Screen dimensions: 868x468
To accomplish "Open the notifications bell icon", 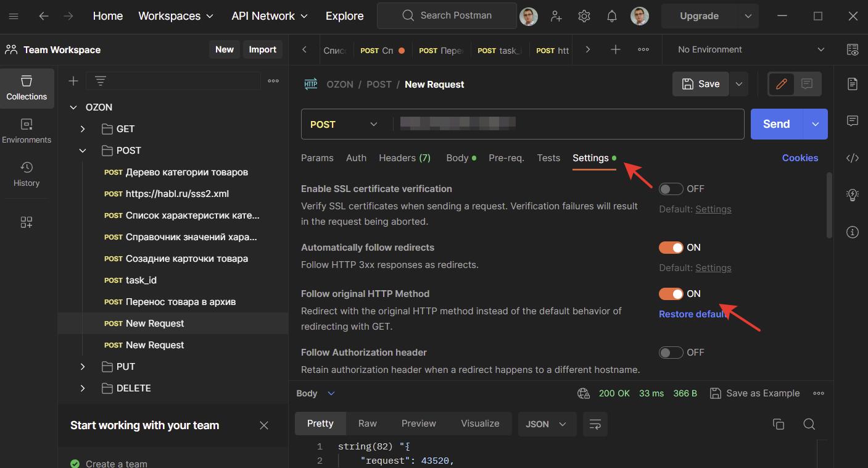I will (x=611, y=16).
